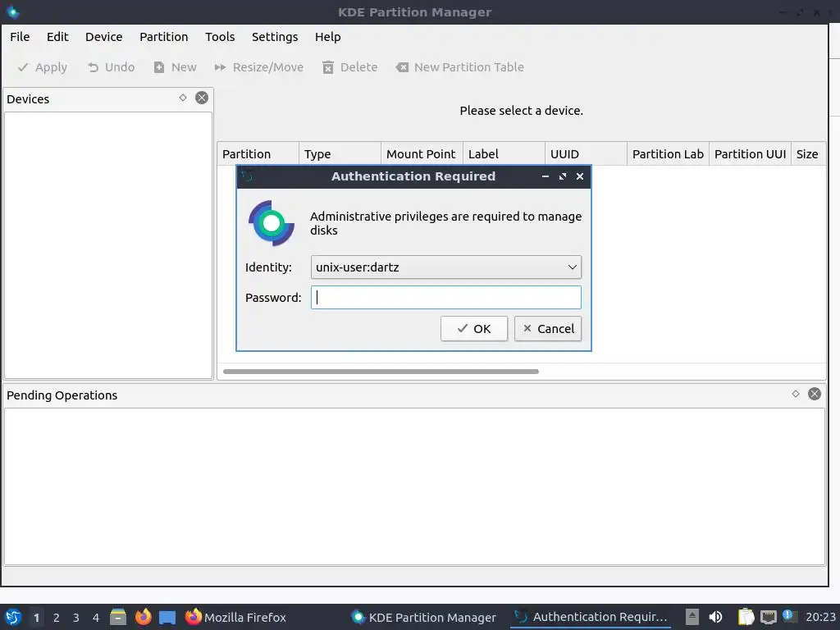Click the KDE Partition Manager title bar icon
Screen dimensions: 840x630
[11, 11]
